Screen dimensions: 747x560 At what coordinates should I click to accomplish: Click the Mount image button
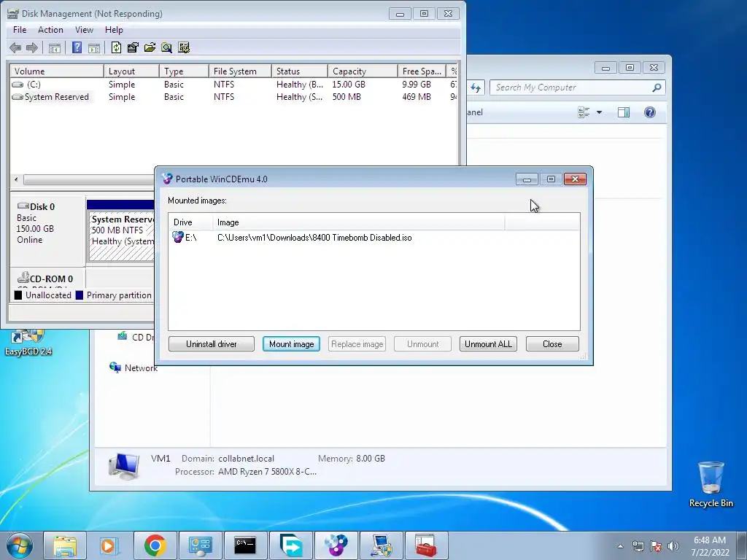pyautogui.click(x=292, y=344)
